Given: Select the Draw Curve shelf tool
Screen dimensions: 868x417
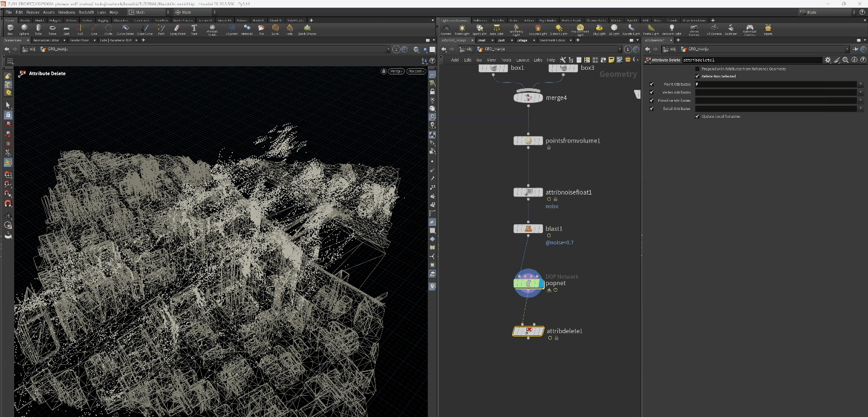Looking at the screenshot, I should coord(145,28).
